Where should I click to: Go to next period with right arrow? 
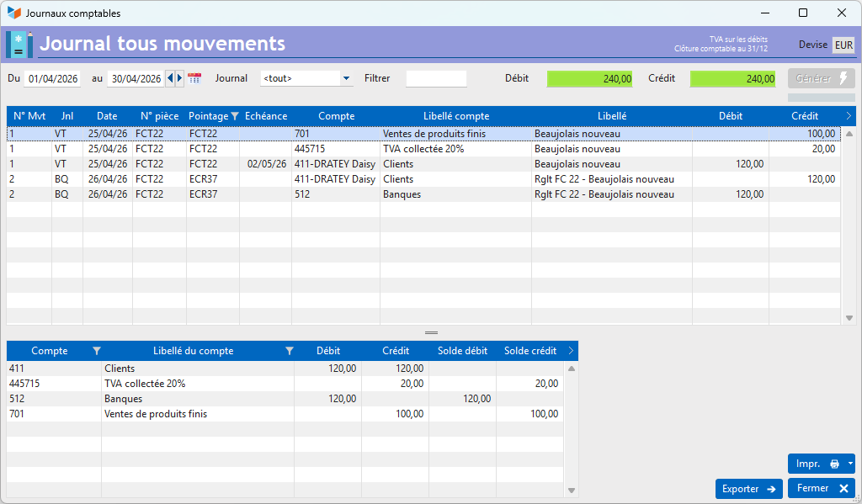[179, 78]
